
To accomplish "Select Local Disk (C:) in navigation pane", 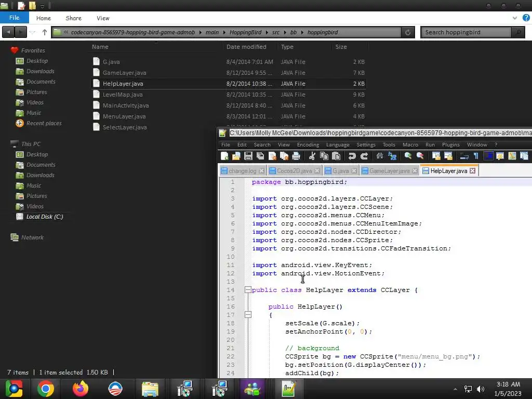I will click(39, 217).
